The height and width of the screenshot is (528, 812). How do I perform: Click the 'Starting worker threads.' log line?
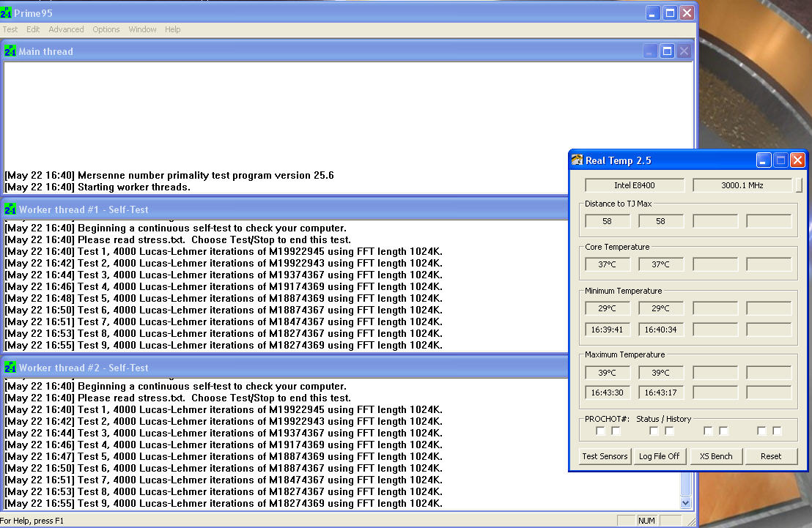tap(97, 187)
